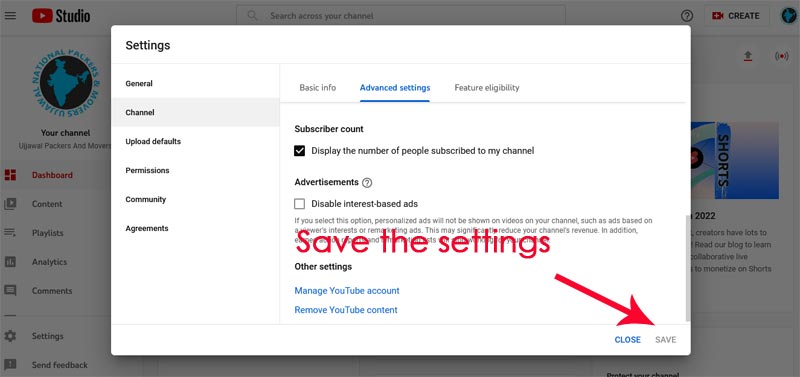Image resolution: width=800 pixels, height=377 pixels.
Task: Click the CLOSE button in dialog
Action: pos(628,340)
